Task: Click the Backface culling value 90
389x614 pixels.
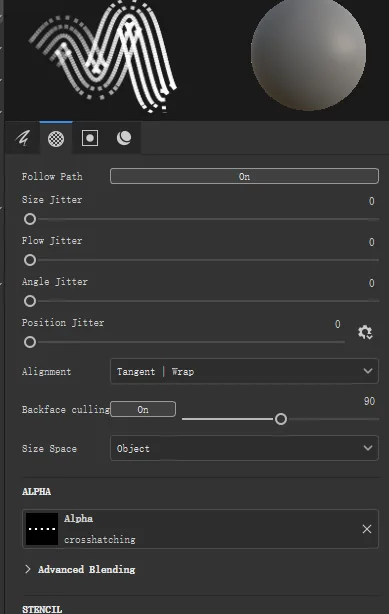Action: pos(369,401)
